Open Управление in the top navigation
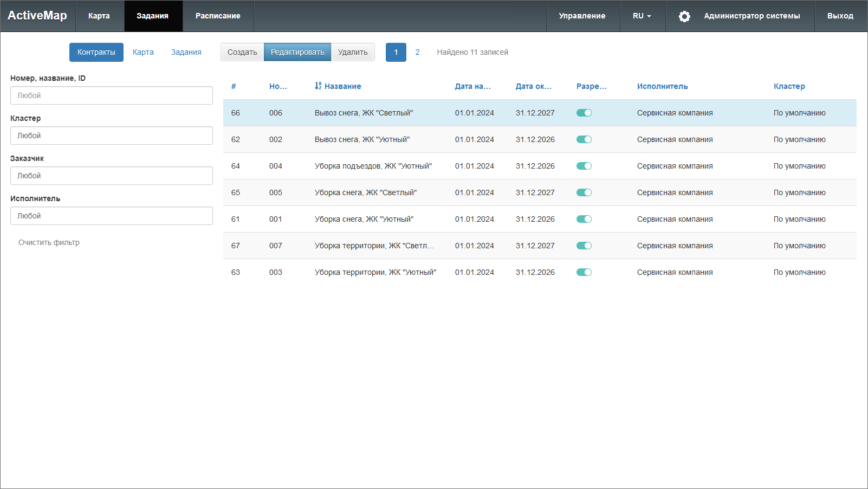The width and height of the screenshot is (868, 489). [582, 16]
